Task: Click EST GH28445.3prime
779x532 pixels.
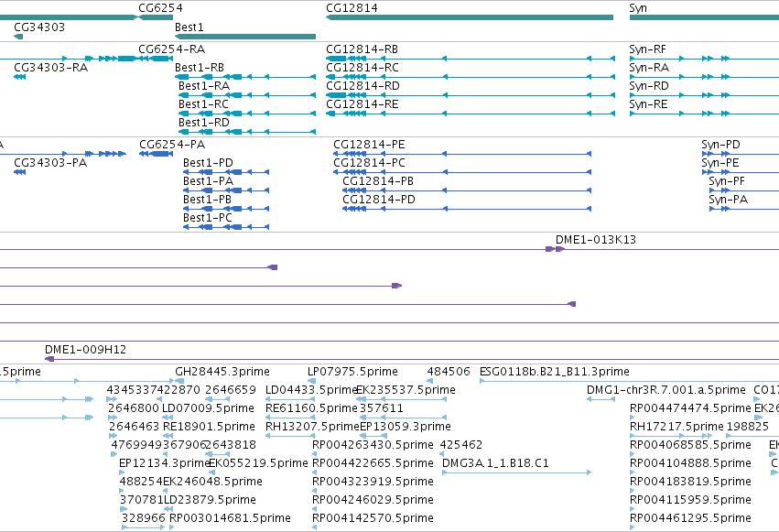Action: pyautogui.click(x=222, y=372)
